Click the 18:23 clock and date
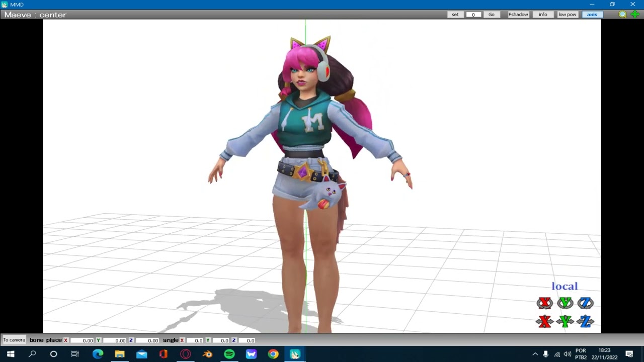This screenshot has height=362, width=644. tap(604, 354)
